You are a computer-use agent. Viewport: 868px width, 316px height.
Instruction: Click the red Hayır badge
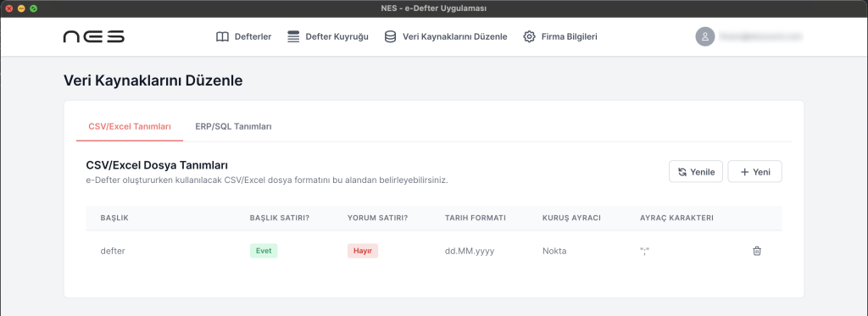click(363, 251)
